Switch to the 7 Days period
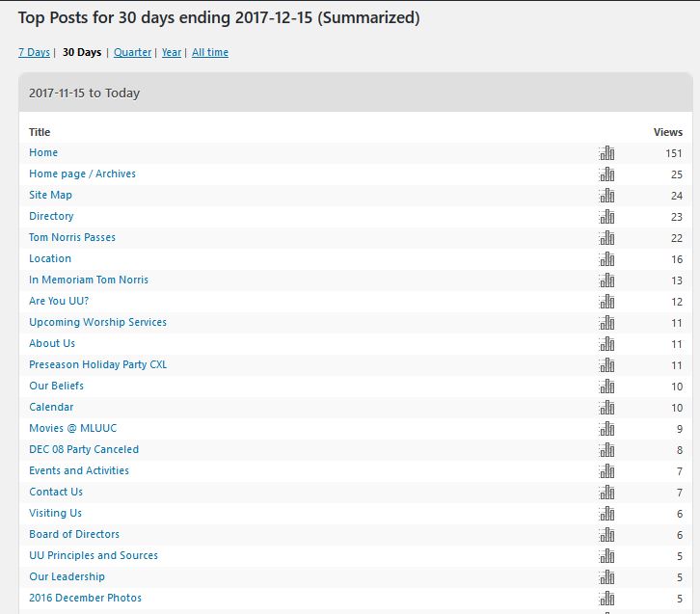The height and width of the screenshot is (614, 700). [34, 52]
